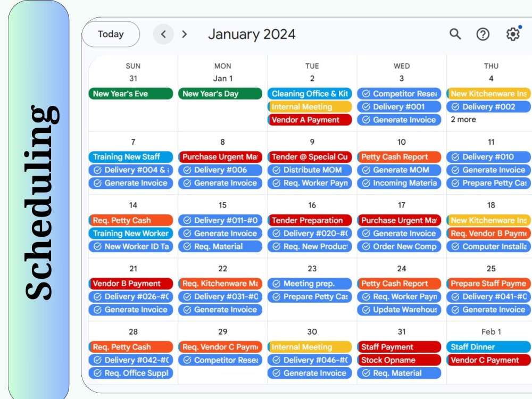Open the Vendor B Payment event
The width and height of the screenshot is (532, 399).
click(x=131, y=284)
